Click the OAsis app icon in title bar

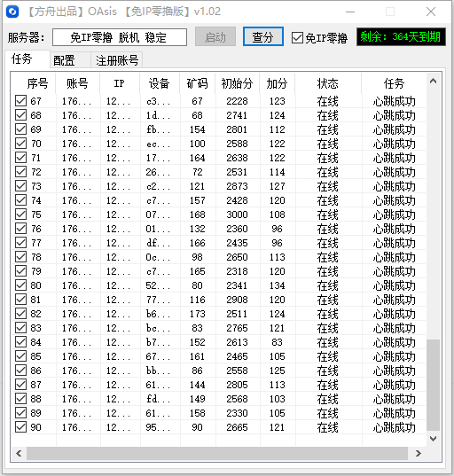(x=12, y=12)
